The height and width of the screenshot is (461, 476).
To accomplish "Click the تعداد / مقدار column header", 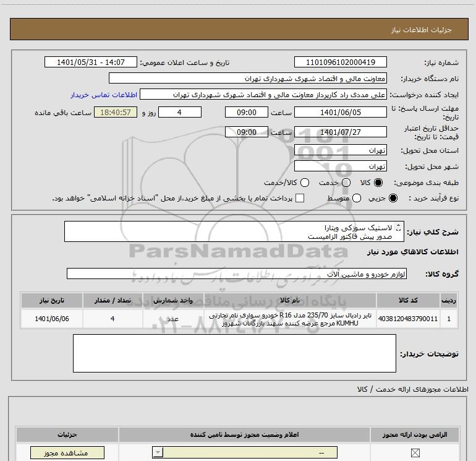I will point(113,300).
